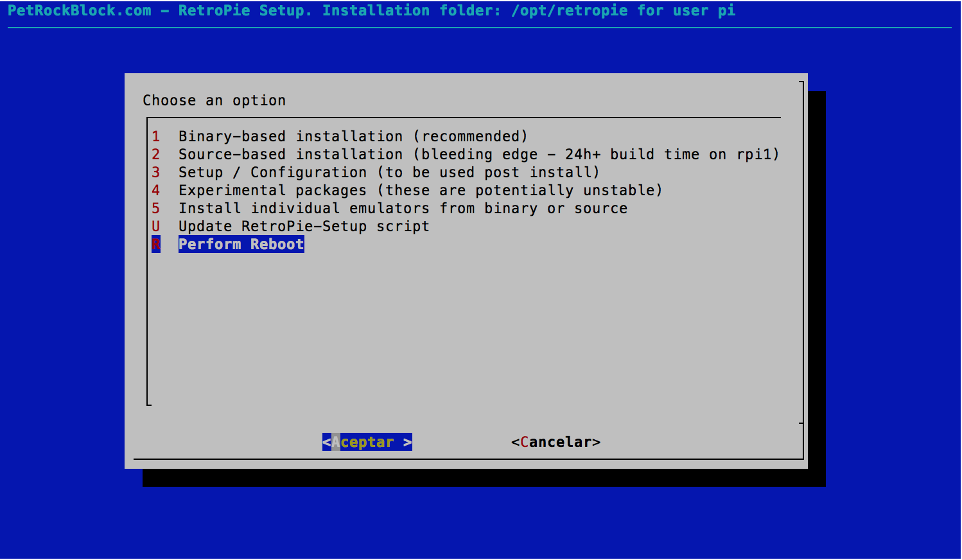The image size is (962, 560).
Task: Click hotkey number 5 in the list
Action: point(156,208)
